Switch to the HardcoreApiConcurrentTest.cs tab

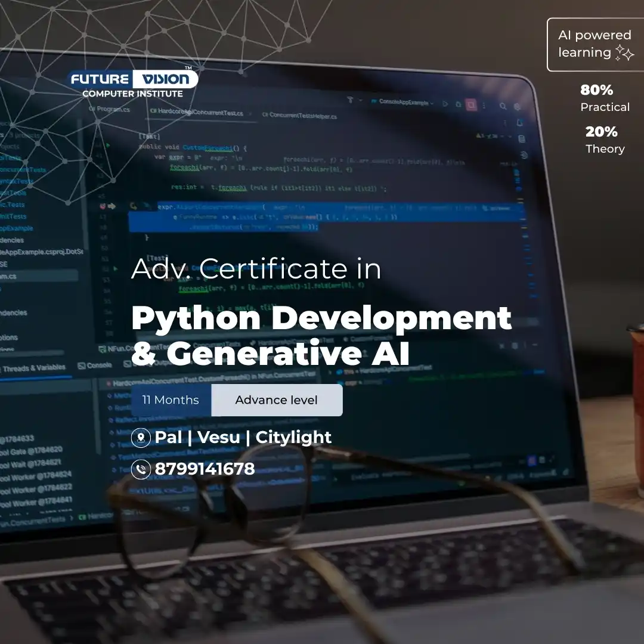pos(197,112)
